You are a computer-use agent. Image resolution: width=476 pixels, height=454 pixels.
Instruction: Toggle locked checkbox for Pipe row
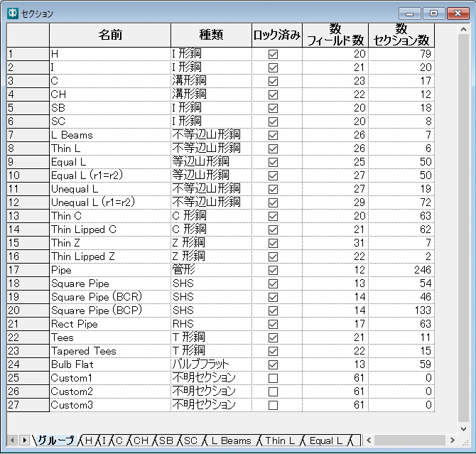tap(273, 270)
